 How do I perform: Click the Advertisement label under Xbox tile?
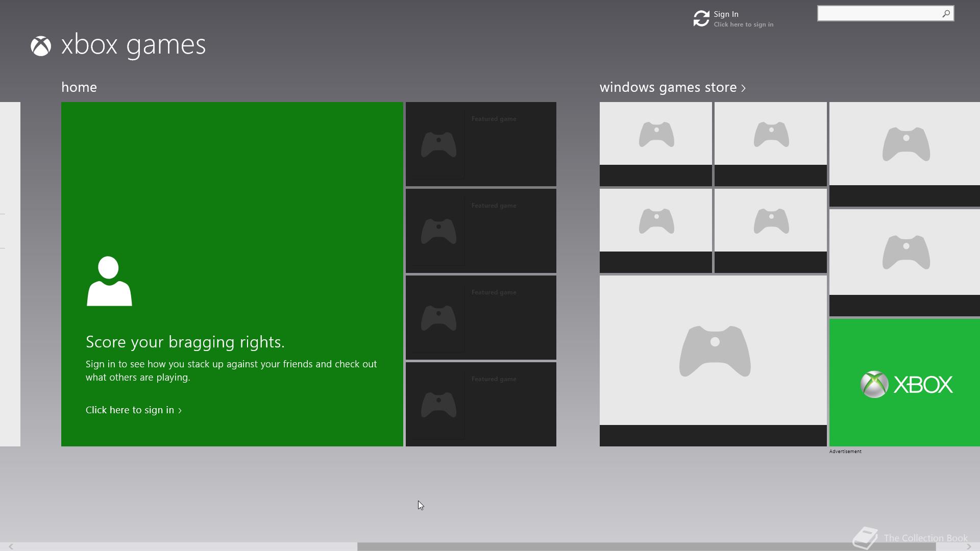[x=845, y=452]
